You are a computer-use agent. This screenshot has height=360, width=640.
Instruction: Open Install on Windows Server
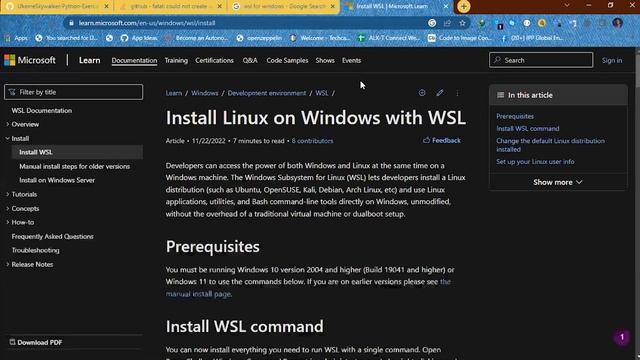[57, 180]
